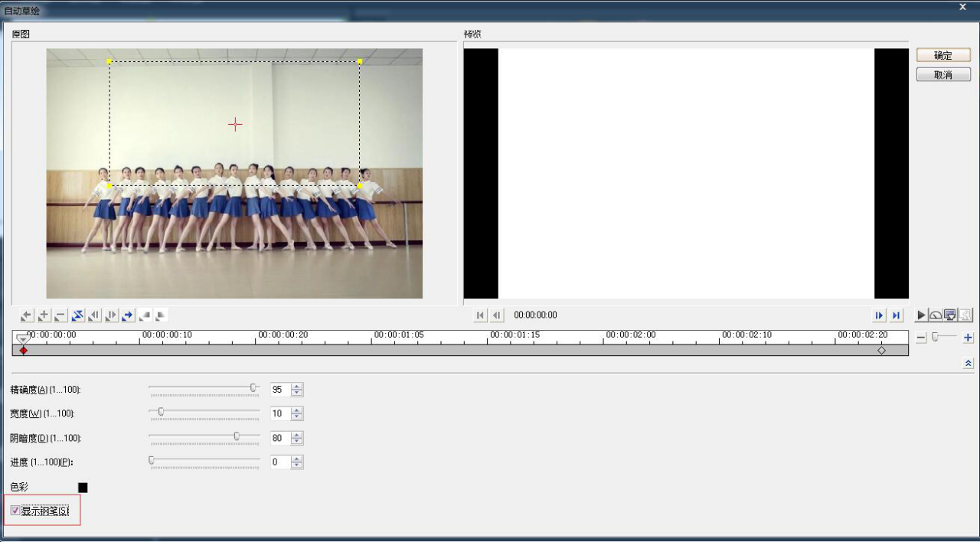Open the play speed option icon
This screenshot has width=980, height=542.
click(936, 315)
